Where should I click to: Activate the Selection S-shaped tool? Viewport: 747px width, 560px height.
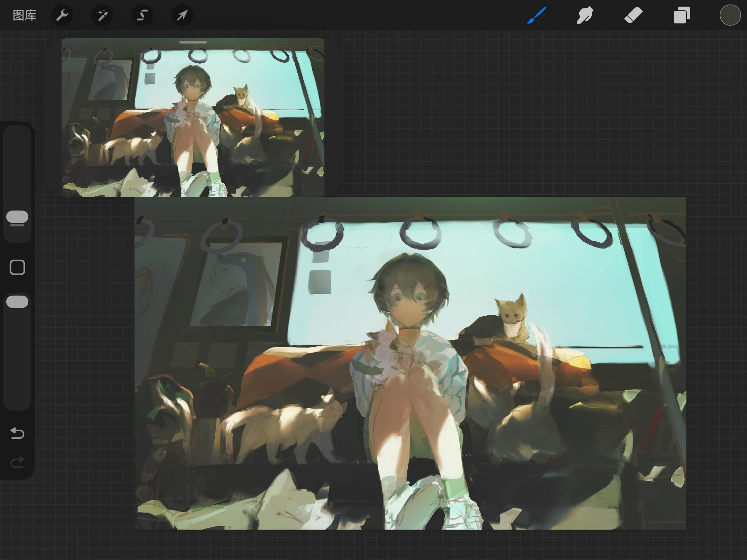click(x=142, y=15)
